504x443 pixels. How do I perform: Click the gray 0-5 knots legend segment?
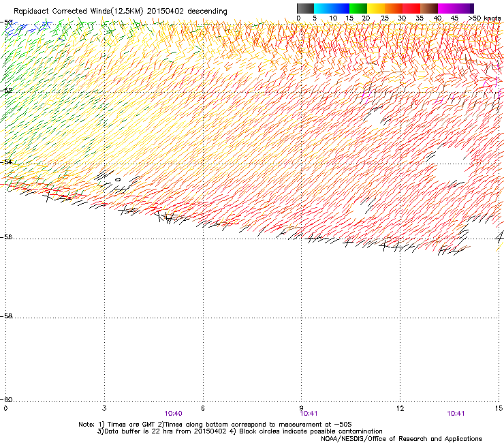(305, 8)
